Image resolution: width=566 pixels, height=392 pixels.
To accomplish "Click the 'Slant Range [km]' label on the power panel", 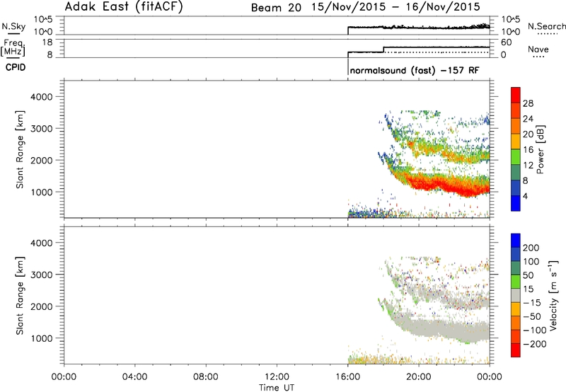I will coord(20,149).
